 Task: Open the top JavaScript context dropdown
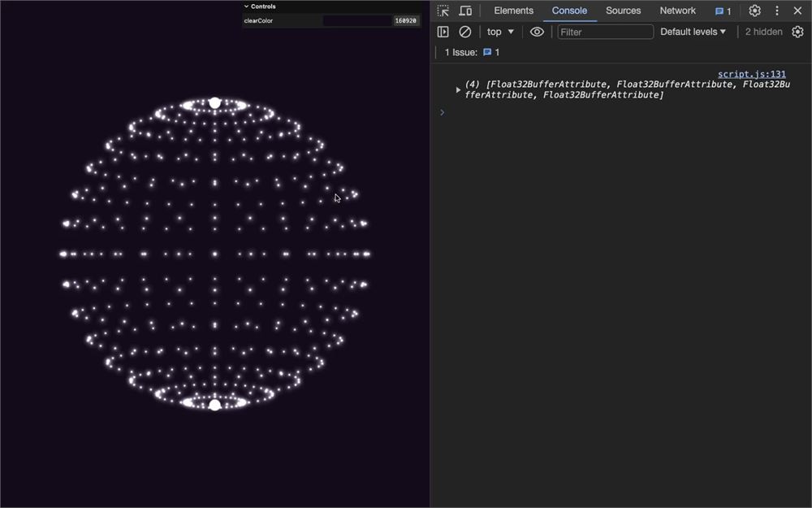(500, 33)
